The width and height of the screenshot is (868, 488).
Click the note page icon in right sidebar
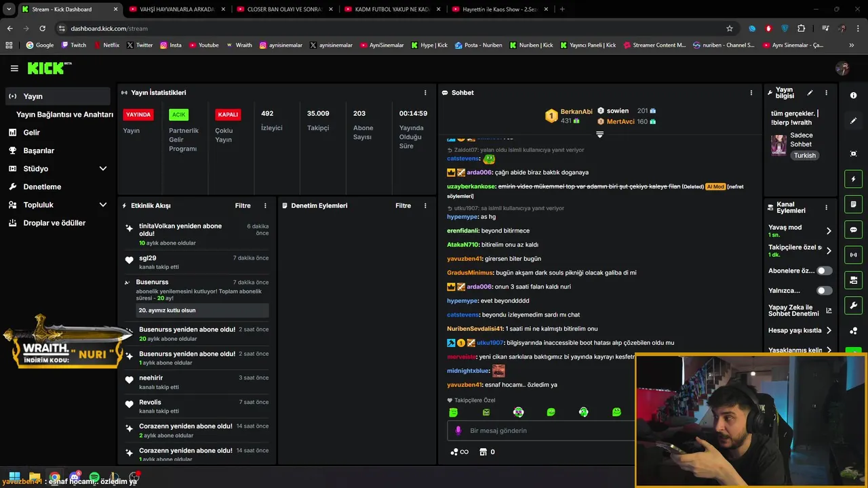[x=853, y=204]
